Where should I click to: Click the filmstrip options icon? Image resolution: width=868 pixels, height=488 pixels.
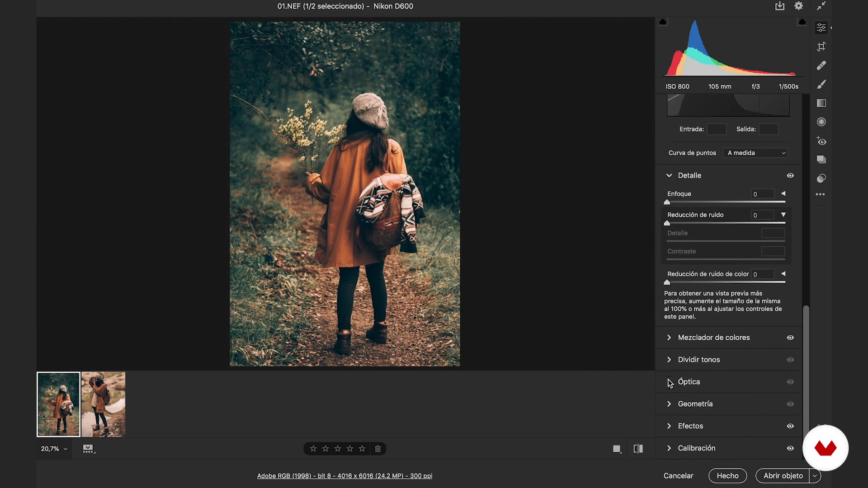click(88, 449)
